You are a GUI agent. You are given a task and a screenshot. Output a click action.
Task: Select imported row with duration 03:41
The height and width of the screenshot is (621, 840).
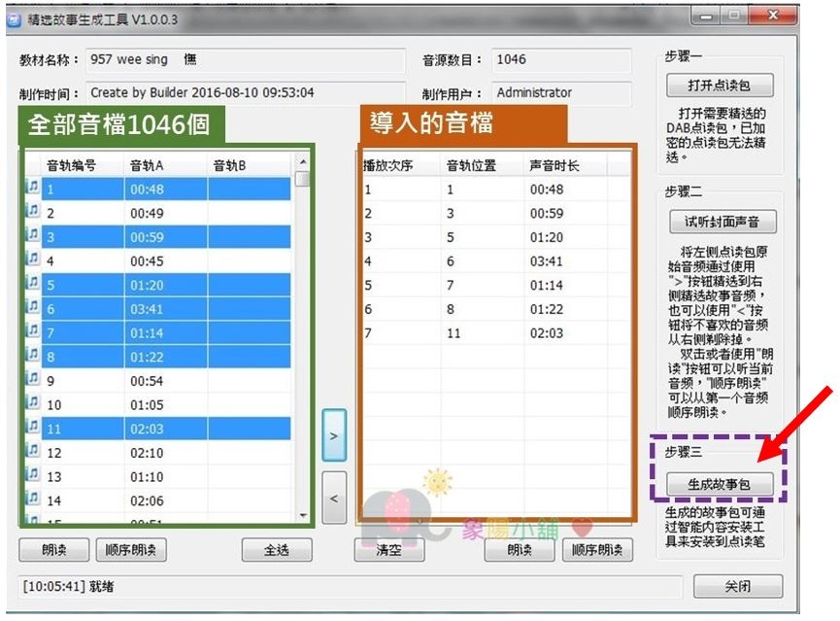[x=496, y=261]
